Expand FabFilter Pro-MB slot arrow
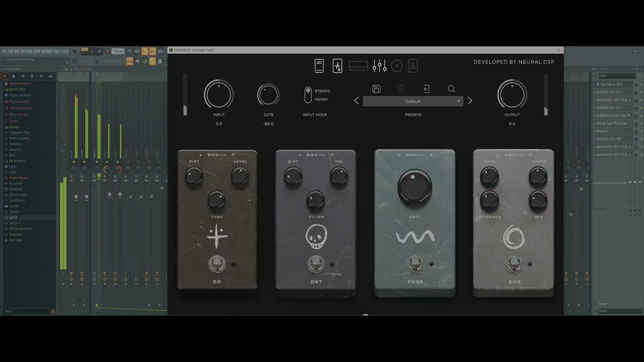Image resolution: width=644 pixels, height=362 pixels. coord(594,139)
